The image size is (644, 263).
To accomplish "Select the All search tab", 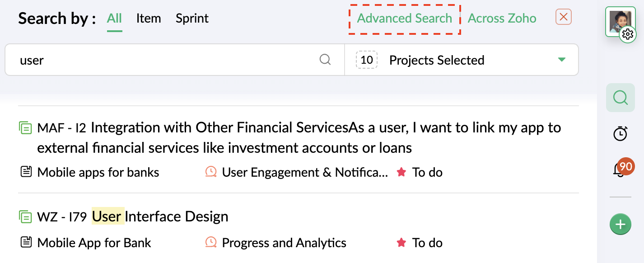I will click(x=114, y=19).
